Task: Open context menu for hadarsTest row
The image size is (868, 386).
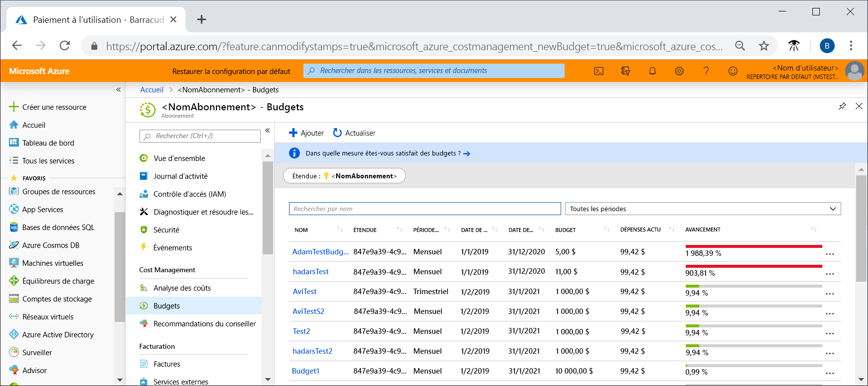Action: [830, 274]
